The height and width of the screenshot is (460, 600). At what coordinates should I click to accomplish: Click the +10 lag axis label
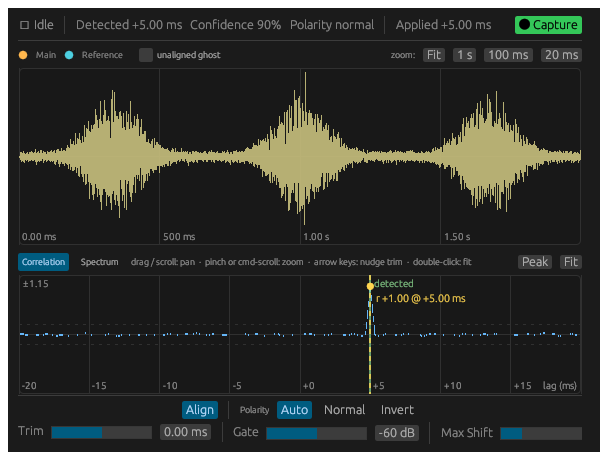[x=452, y=386]
